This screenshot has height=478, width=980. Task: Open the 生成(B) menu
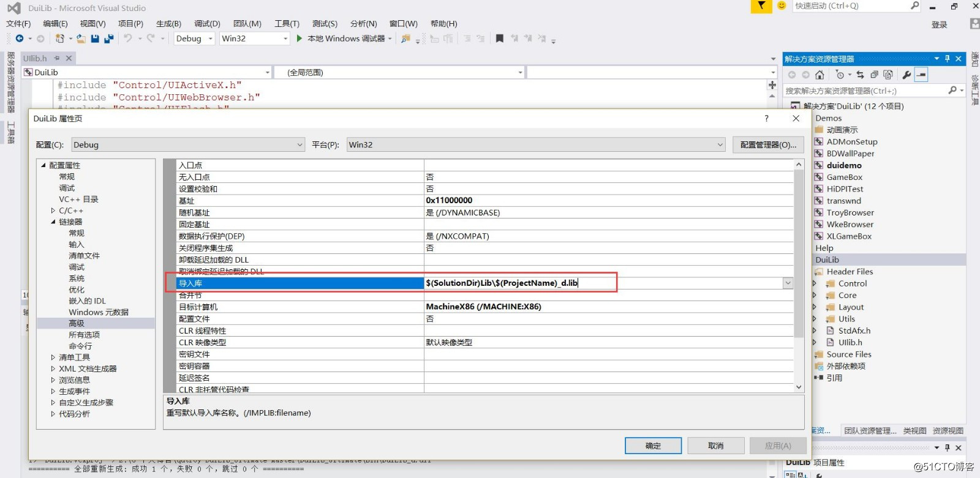point(168,23)
